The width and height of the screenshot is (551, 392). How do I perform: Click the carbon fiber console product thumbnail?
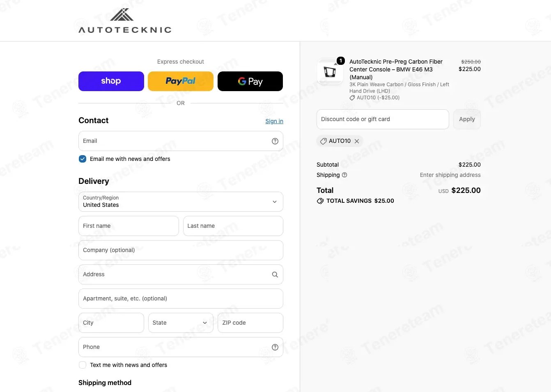[x=330, y=71]
